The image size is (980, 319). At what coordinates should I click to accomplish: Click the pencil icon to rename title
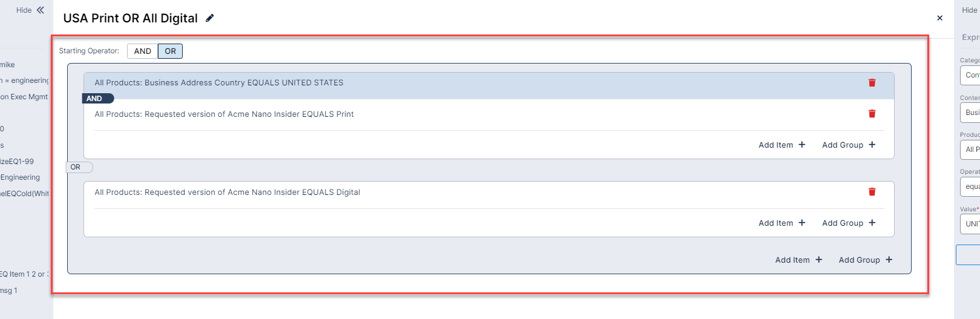pos(210,18)
